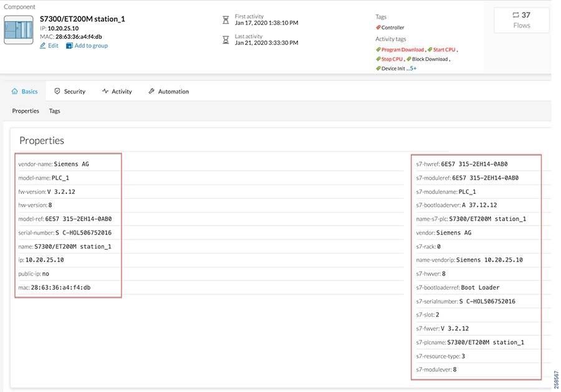The width and height of the screenshot is (561, 392).
Task: Open the Stop CPU activity tag
Action: [x=392, y=59]
